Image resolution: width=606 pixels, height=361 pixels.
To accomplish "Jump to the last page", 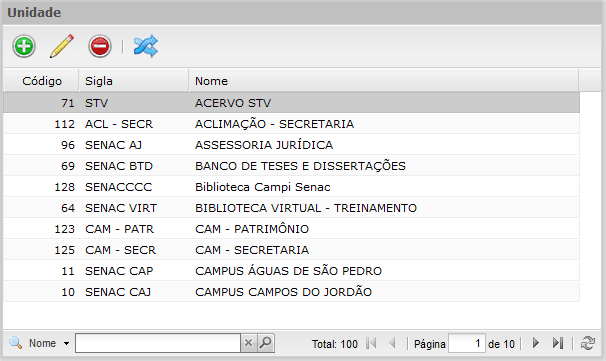I will [x=558, y=343].
